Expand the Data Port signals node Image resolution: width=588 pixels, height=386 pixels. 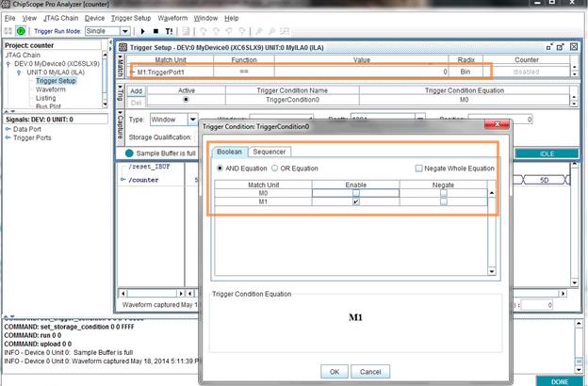click(8, 129)
